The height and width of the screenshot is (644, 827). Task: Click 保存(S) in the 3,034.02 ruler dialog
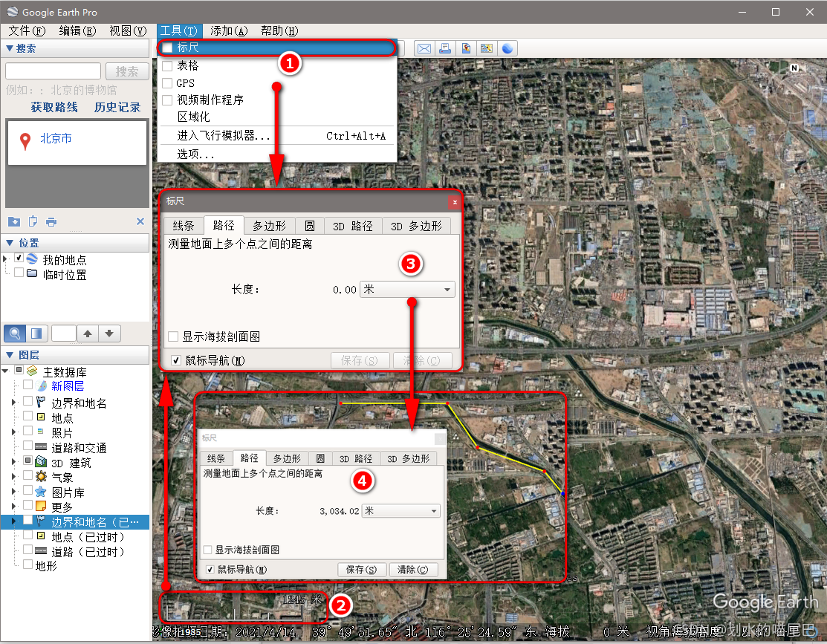tap(361, 570)
